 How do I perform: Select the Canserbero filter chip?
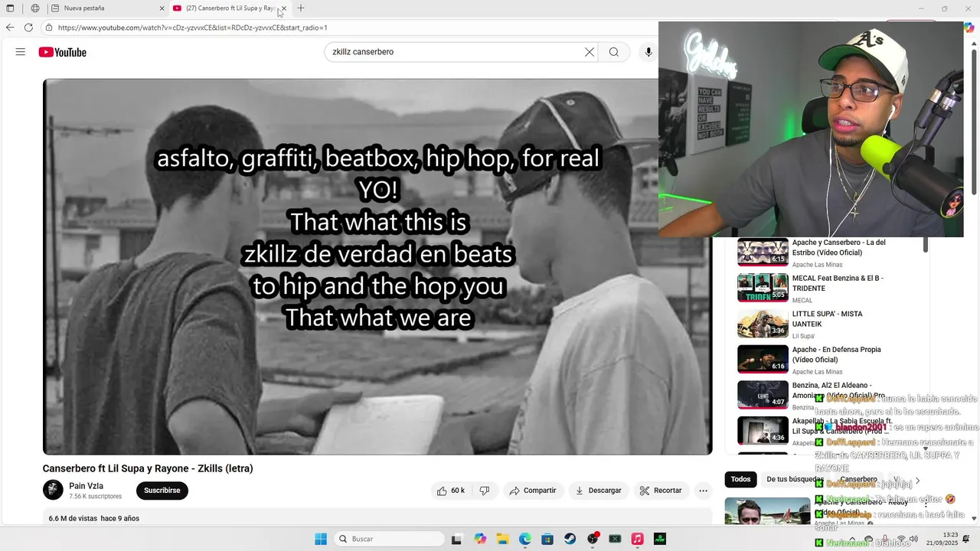coord(858,480)
